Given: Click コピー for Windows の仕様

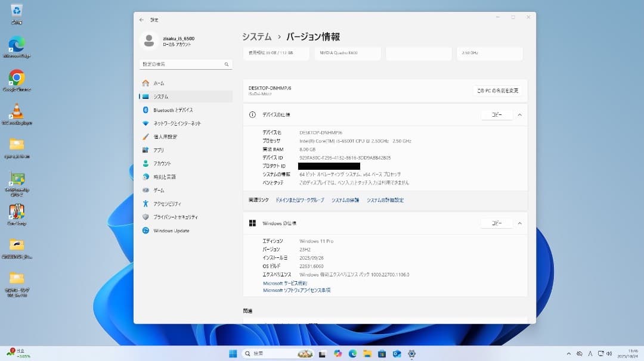Looking at the screenshot, I should 497,223.
